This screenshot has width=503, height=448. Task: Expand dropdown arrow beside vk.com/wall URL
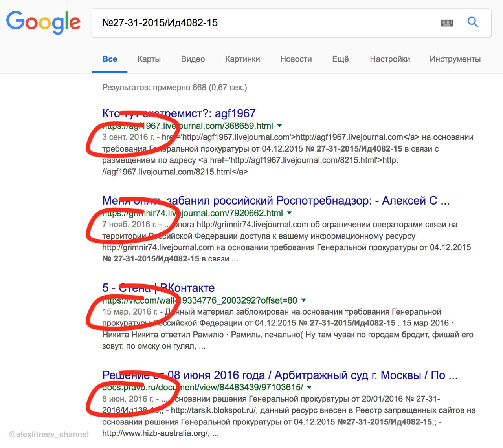tap(303, 300)
